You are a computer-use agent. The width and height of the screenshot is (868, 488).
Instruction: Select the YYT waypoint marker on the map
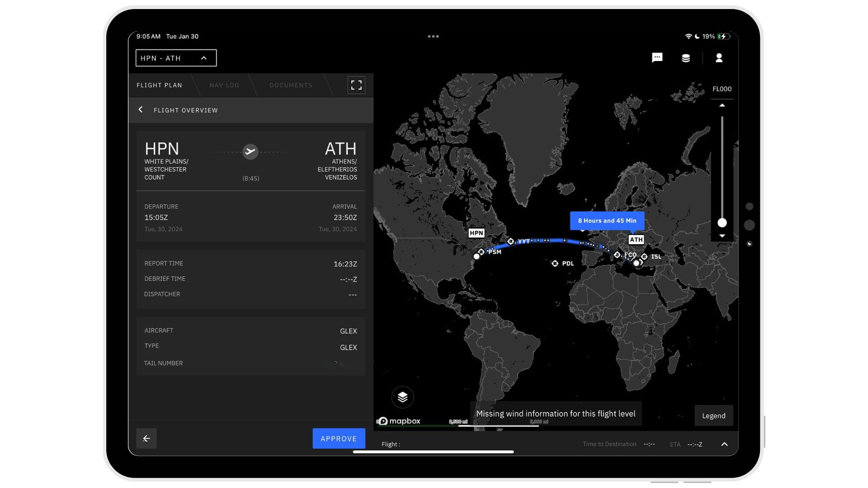[x=511, y=241]
